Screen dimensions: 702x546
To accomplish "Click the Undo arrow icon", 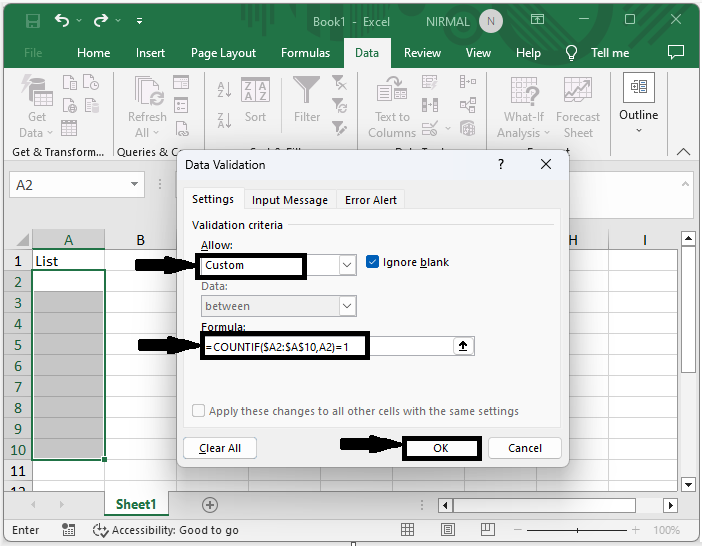I will click(62, 21).
